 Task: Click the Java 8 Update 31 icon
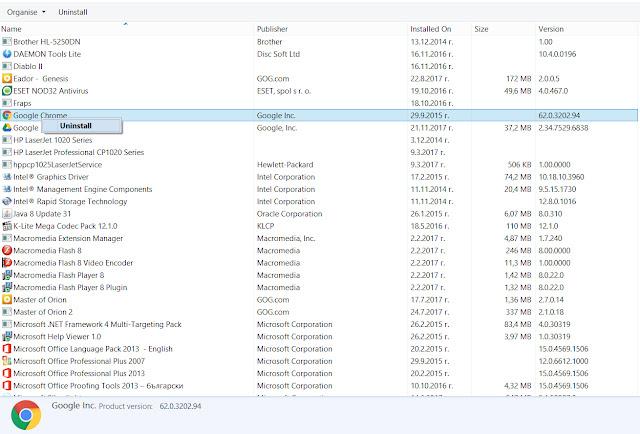[x=7, y=214]
